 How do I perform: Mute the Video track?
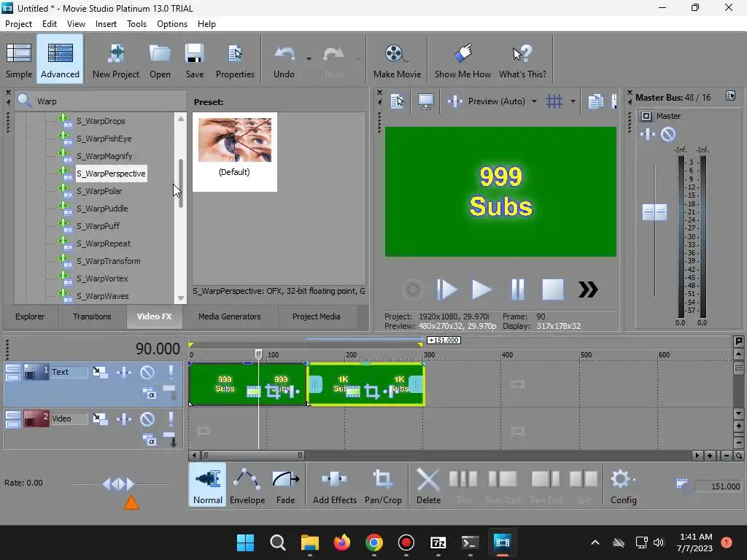point(147,419)
